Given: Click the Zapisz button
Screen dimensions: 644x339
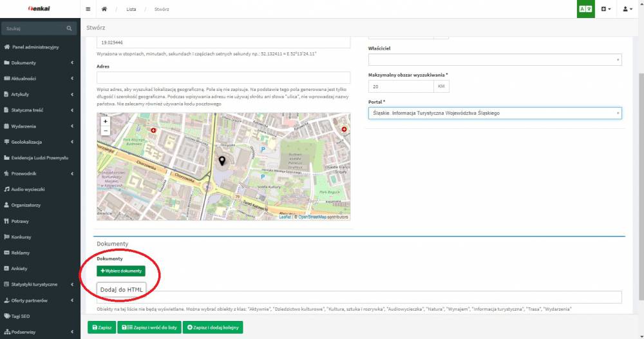Looking at the screenshot, I should coord(102,327).
